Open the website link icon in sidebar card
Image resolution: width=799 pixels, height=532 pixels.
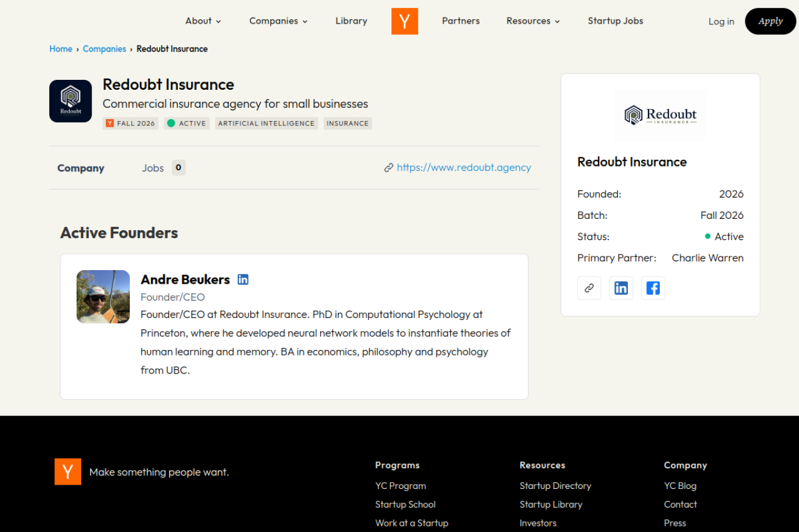point(589,288)
